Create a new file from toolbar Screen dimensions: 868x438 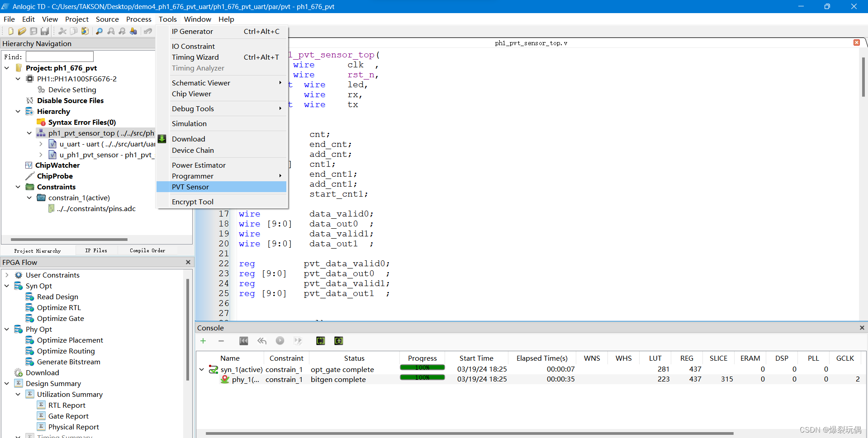(x=10, y=31)
